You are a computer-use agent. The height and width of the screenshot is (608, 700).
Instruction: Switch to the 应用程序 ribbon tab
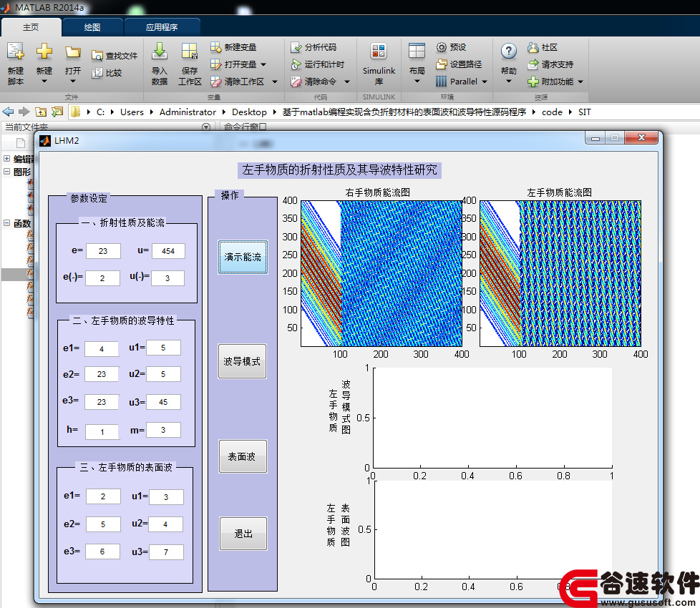tap(162, 27)
